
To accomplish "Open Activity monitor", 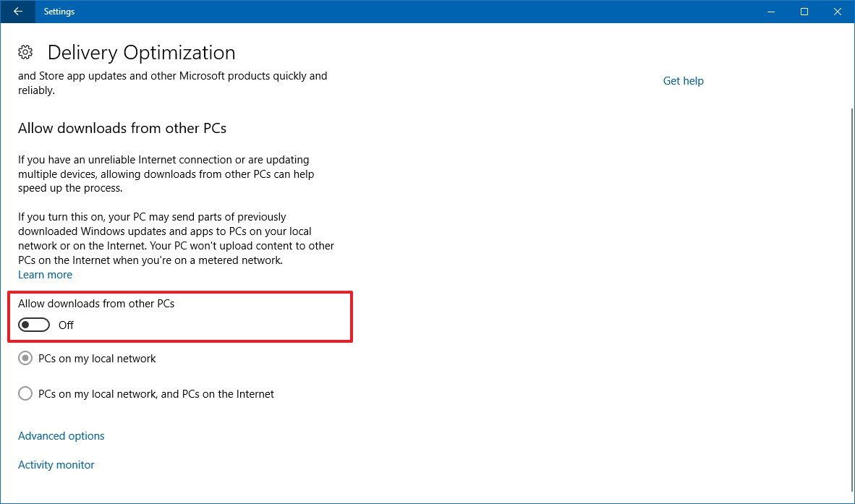I will tap(56, 464).
